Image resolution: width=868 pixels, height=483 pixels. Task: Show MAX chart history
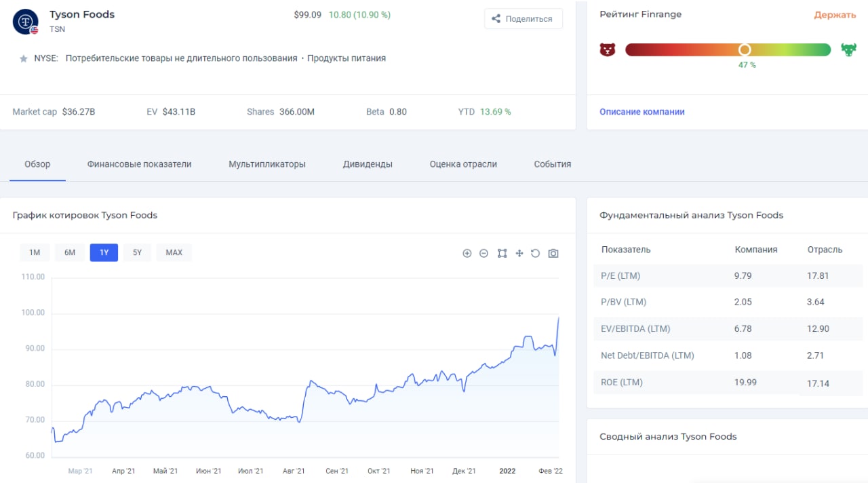click(174, 253)
